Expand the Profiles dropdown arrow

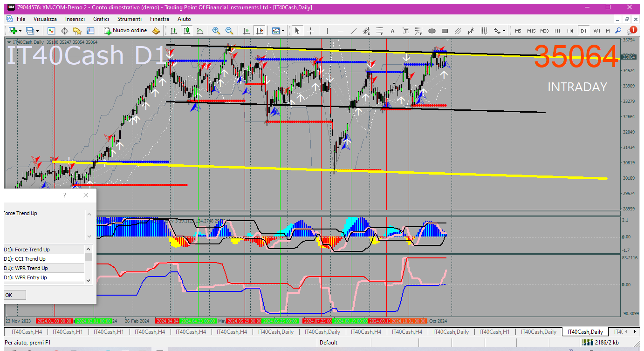click(37, 31)
